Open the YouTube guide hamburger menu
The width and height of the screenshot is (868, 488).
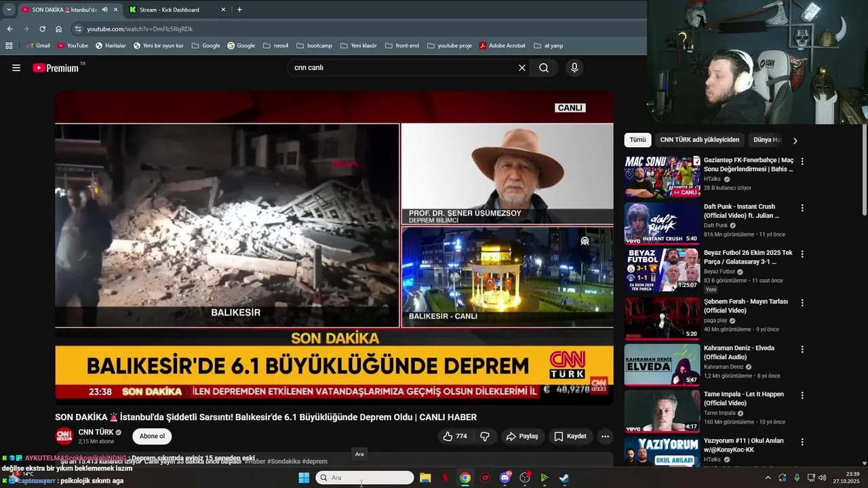[x=16, y=68]
